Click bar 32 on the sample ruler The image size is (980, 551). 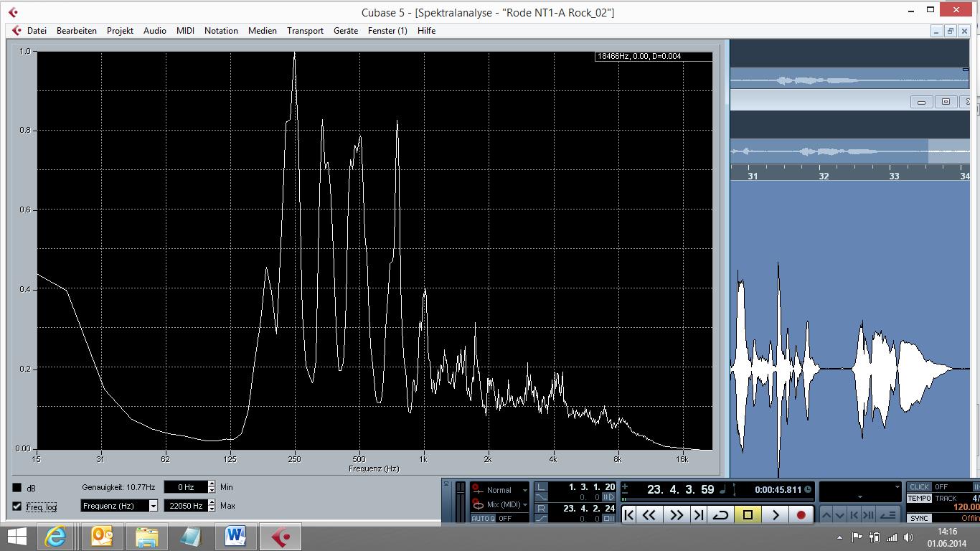[x=824, y=176]
